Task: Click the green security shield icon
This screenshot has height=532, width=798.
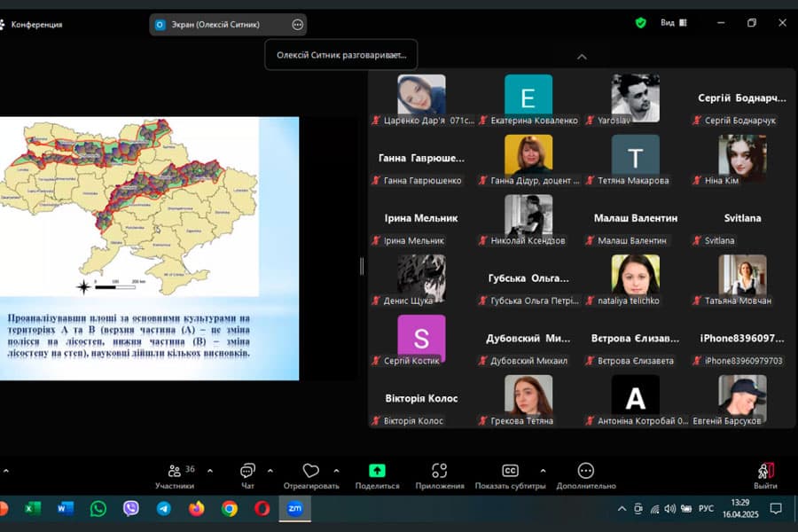Action: pyautogui.click(x=640, y=23)
